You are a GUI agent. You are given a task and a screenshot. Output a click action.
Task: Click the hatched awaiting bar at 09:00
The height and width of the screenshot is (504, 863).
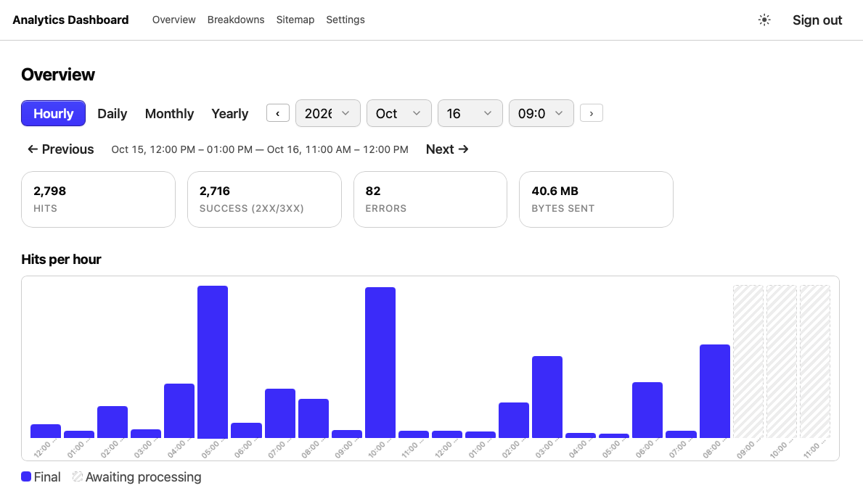coord(748,362)
